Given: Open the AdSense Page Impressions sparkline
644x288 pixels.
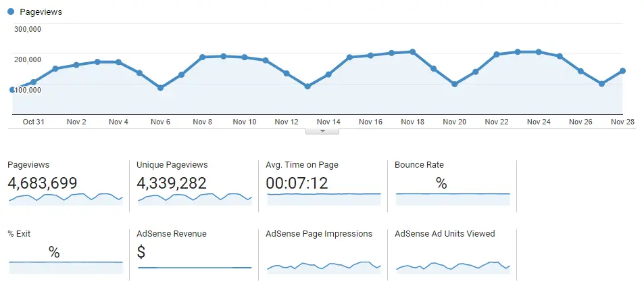Looking at the screenshot, I should pos(324,268).
